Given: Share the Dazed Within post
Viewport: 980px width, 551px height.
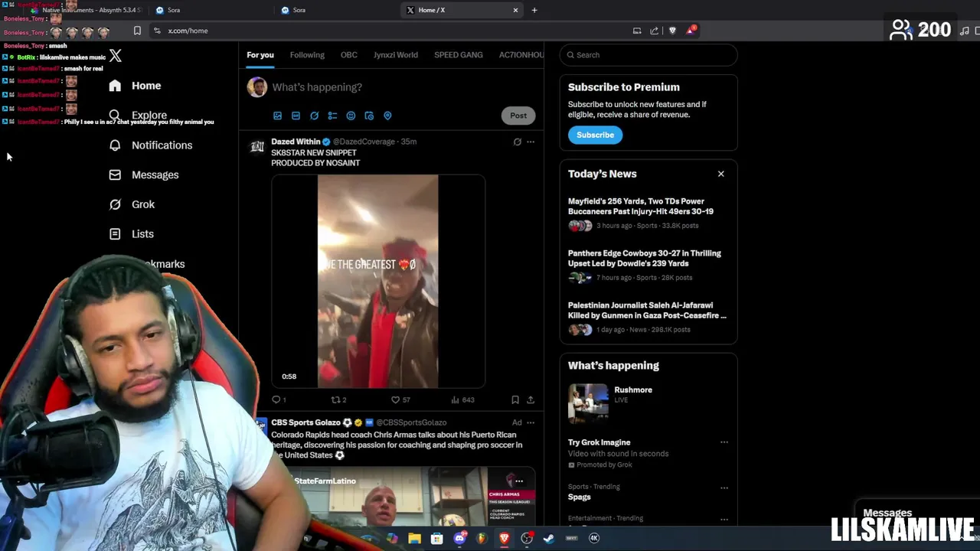Looking at the screenshot, I should 530,399.
